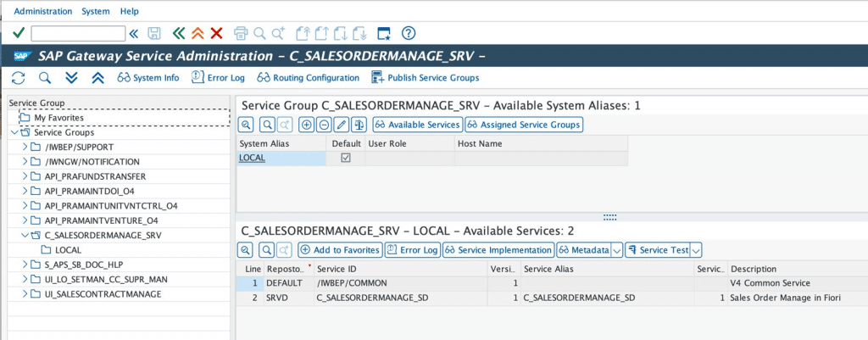Screen dimensions: 868x340
Task: Click the transaction command input field
Action: pos(78,33)
